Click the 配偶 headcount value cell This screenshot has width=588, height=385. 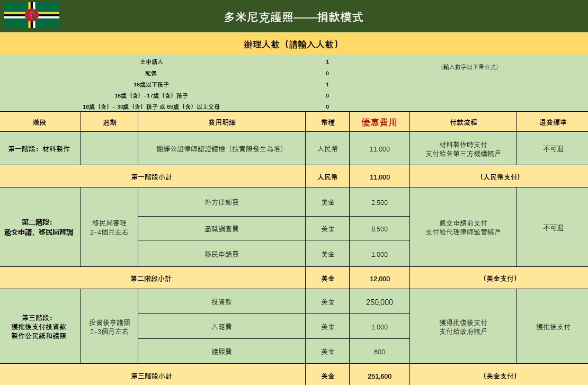[x=327, y=74]
